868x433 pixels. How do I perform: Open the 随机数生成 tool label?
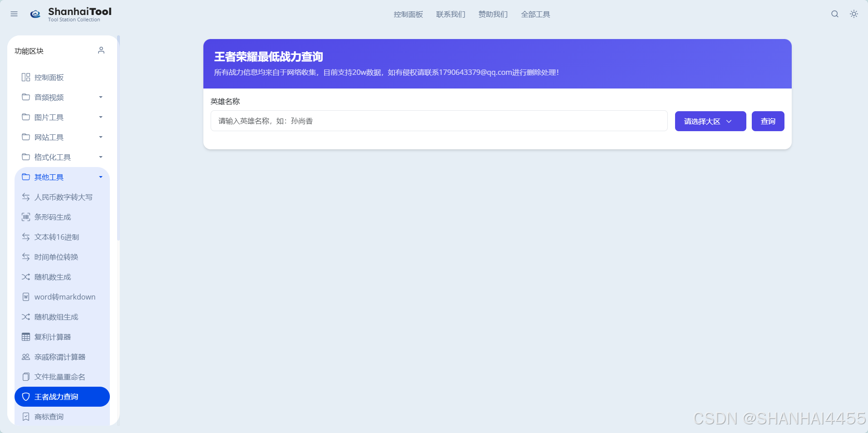(x=53, y=277)
